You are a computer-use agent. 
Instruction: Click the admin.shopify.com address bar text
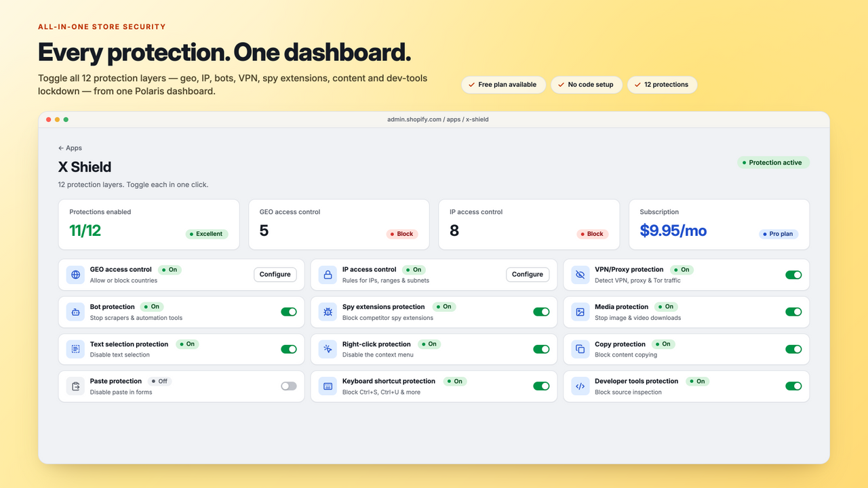point(438,119)
